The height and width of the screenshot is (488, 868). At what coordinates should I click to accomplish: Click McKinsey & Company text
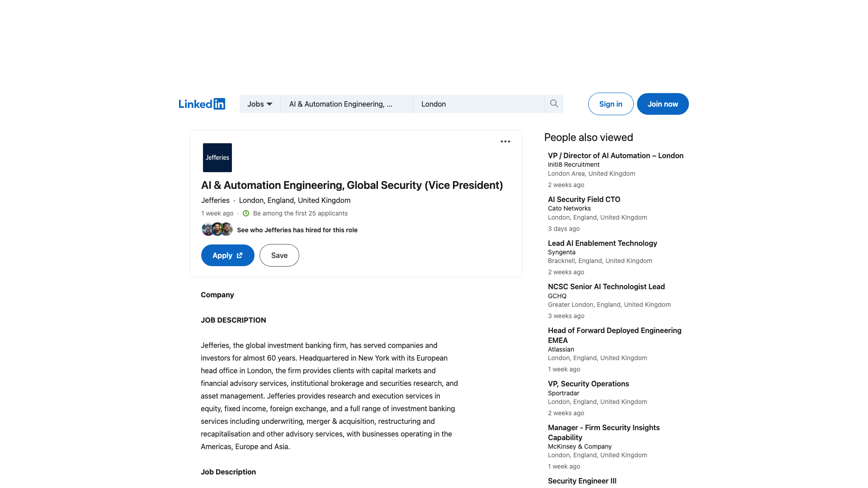[580, 446]
